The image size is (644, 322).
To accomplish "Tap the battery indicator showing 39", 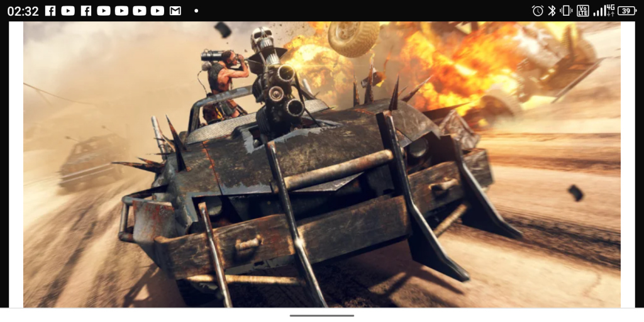I will pos(627,11).
